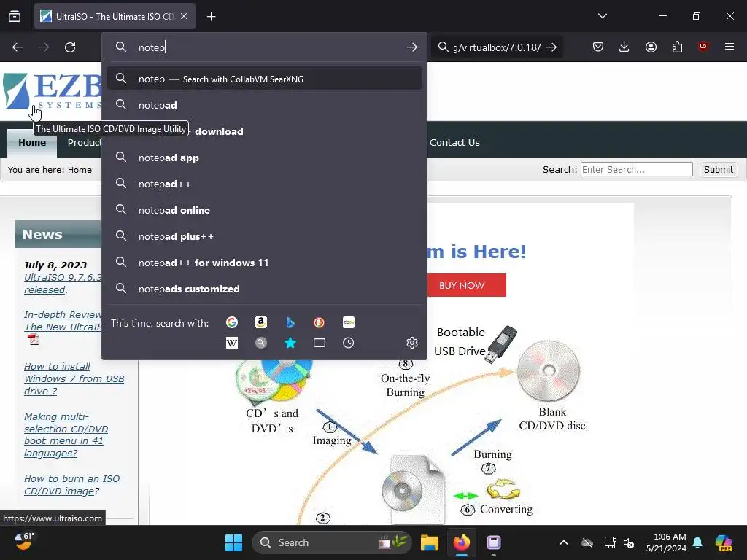Search this time with DuckDuckGo

320,322
